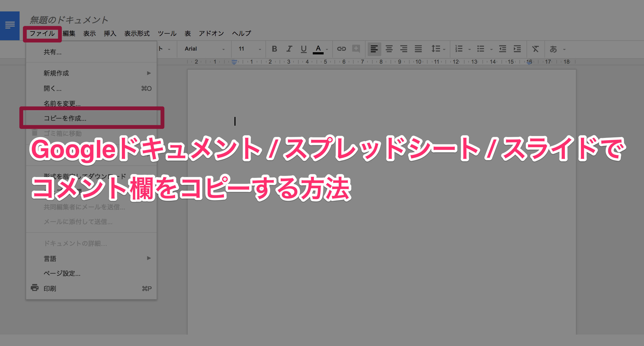Viewport: 644px width, 346px height.
Task: Insert a link with chain icon
Action: click(x=341, y=49)
